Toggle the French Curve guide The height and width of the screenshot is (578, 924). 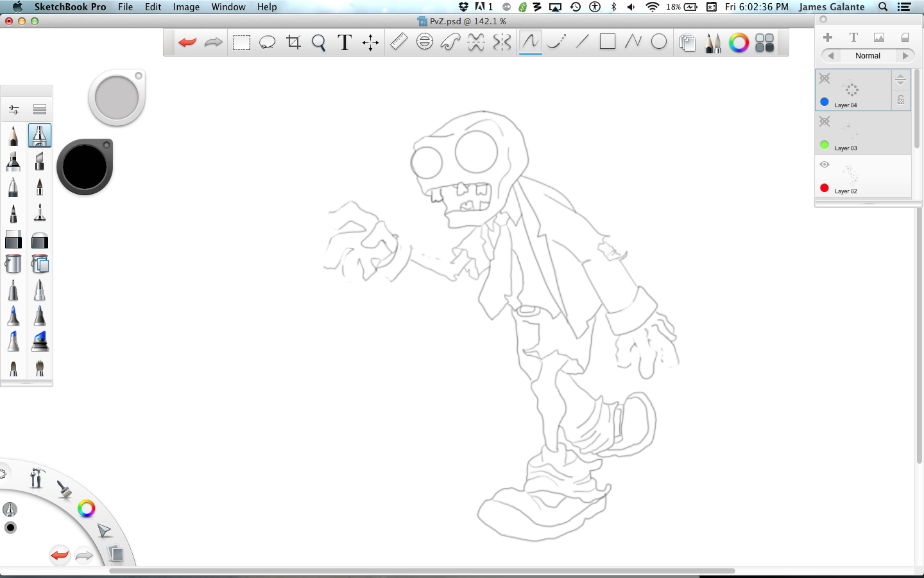(450, 42)
